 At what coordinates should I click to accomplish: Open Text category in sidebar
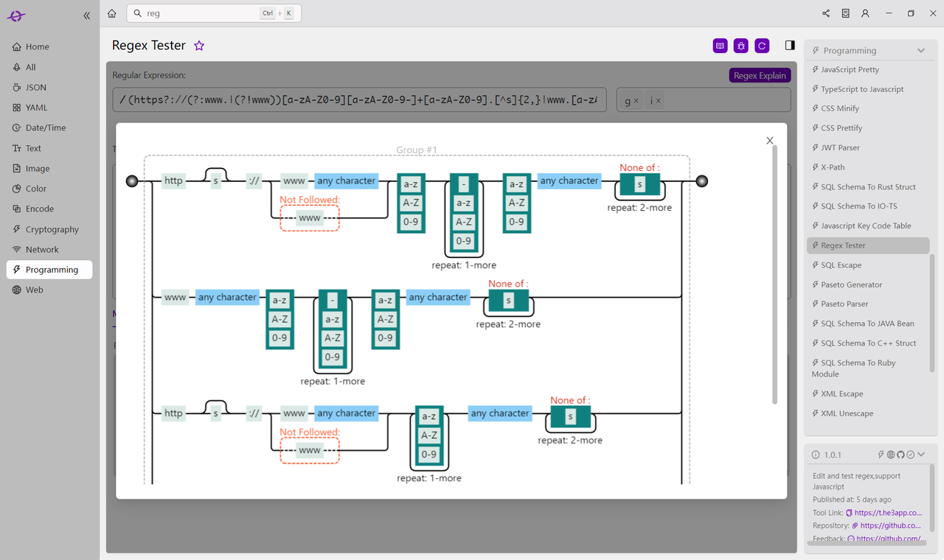[x=49, y=148]
